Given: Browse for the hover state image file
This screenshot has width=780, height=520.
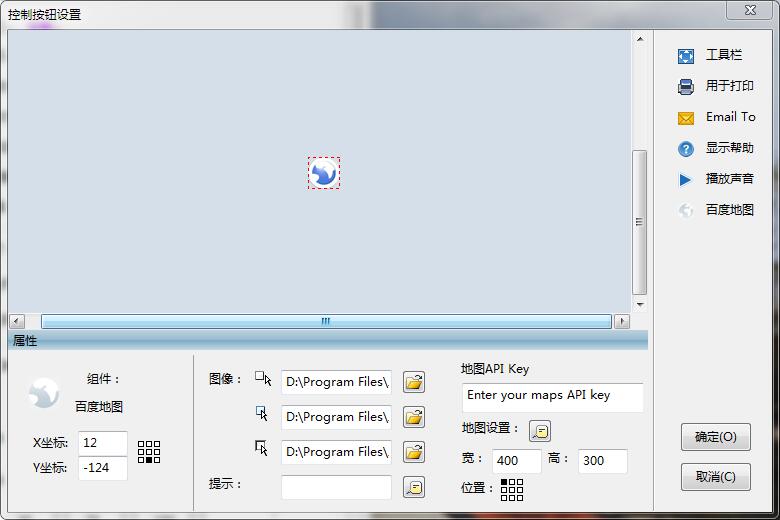Looking at the screenshot, I should coord(413,417).
